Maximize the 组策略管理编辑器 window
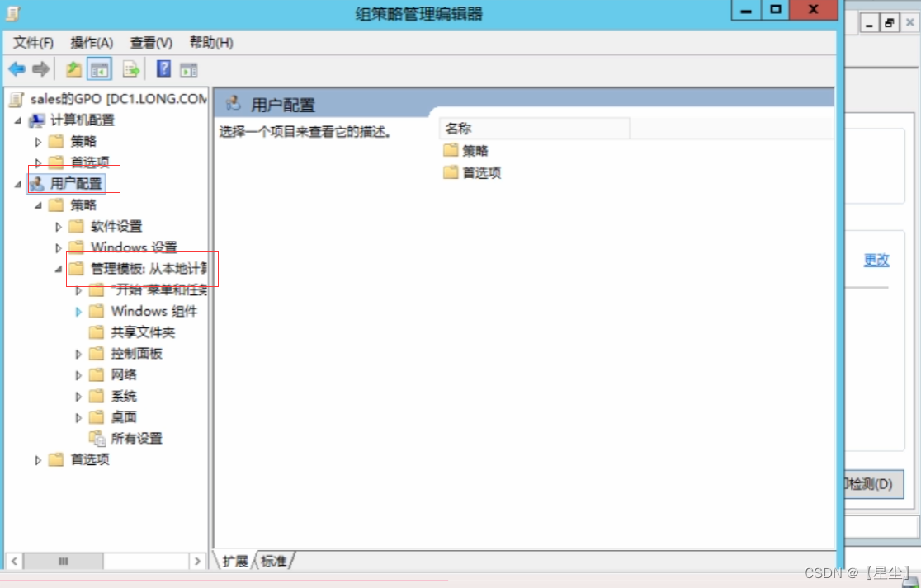The image size is (921, 588). coord(775,10)
